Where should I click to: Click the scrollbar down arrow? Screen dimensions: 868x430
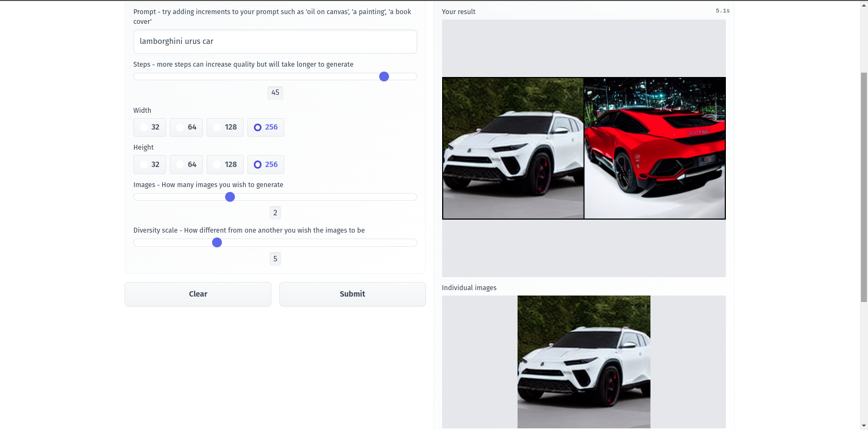(864, 426)
